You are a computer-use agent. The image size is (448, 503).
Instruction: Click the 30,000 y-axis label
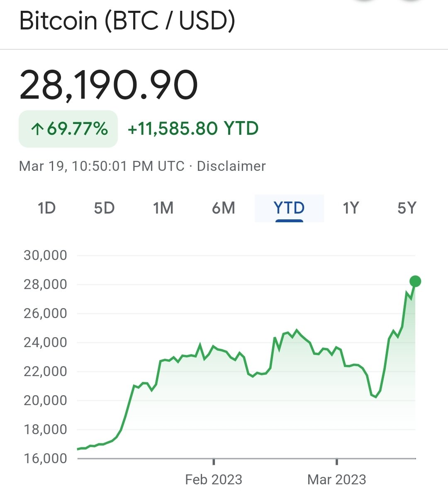(x=45, y=255)
